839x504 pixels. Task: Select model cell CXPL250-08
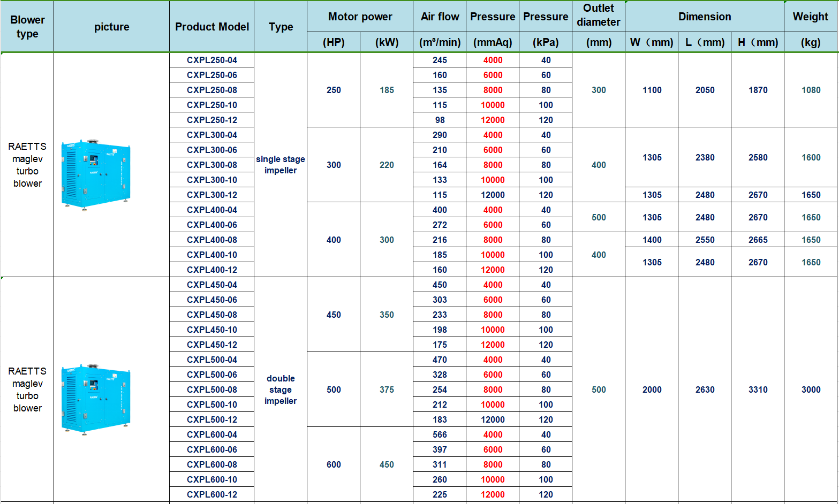(x=212, y=90)
